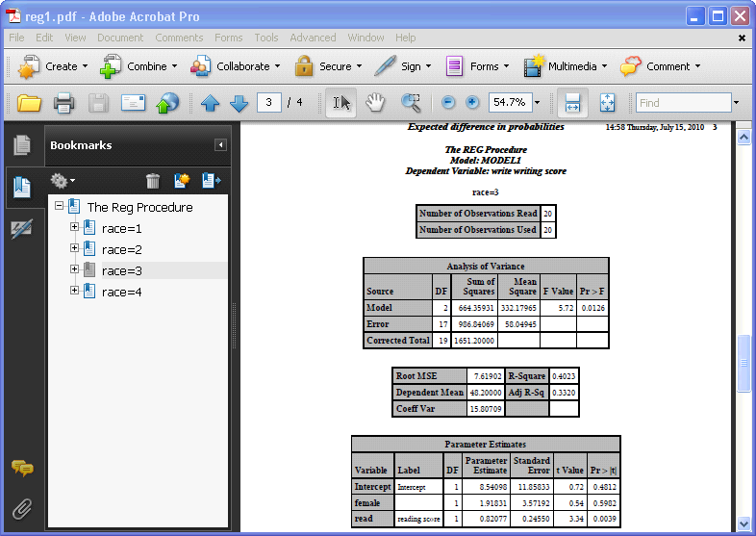Open the Advanced menu
This screenshot has width=756, height=536.
(x=313, y=38)
